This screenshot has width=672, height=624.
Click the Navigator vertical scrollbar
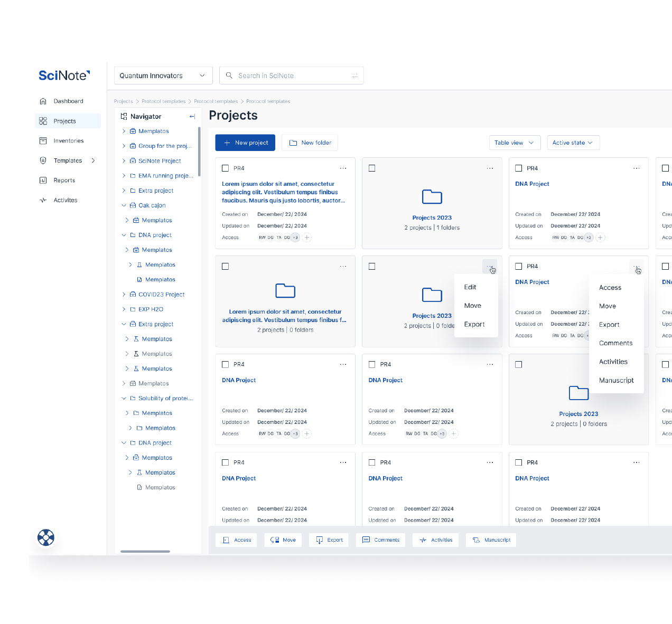coord(199,152)
